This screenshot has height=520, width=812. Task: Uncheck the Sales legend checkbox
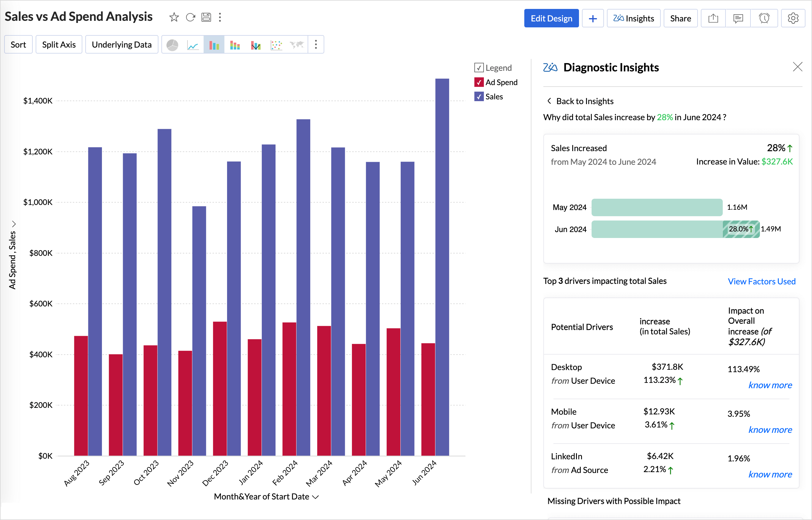pos(479,97)
